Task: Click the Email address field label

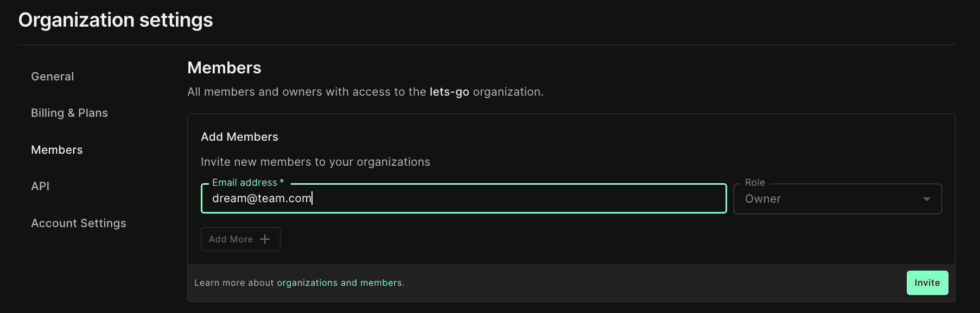Action: coord(245,183)
